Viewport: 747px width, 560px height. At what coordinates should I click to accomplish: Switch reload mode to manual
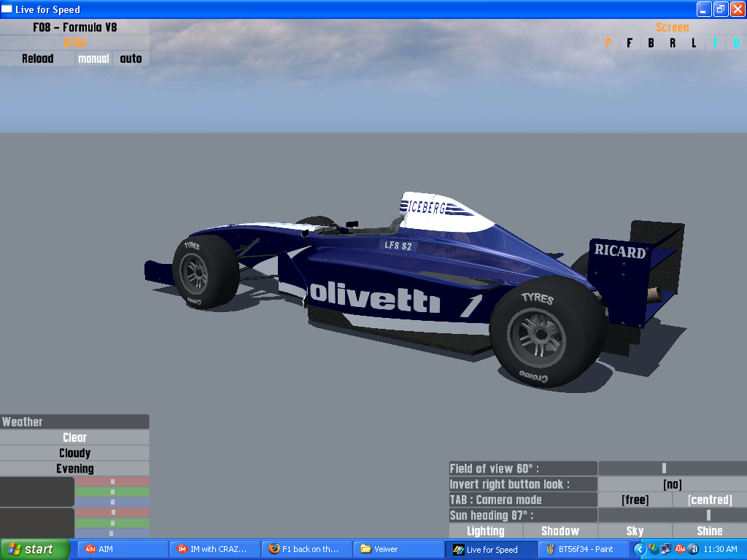pyautogui.click(x=93, y=58)
